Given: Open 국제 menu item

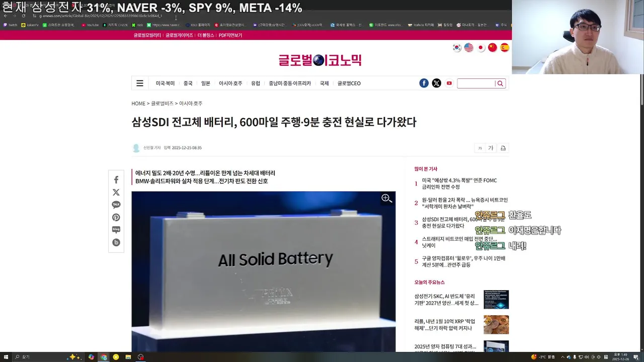Looking at the screenshot, I should 324,83.
